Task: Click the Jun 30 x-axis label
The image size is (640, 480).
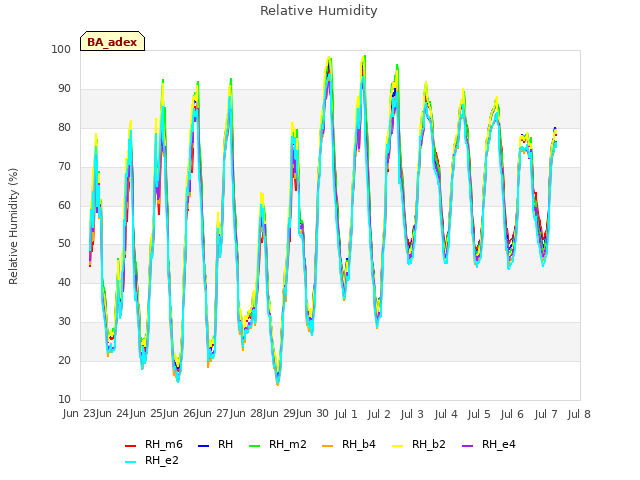Action: click(312, 414)
